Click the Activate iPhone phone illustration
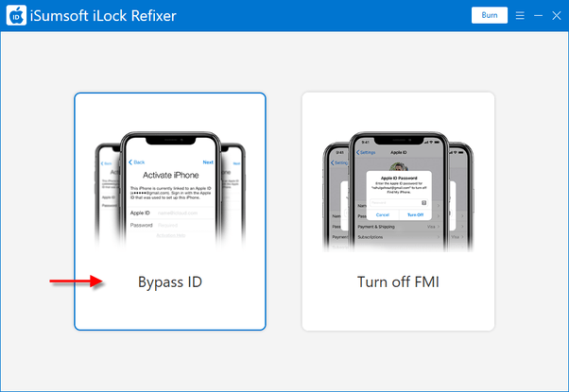 (x=170, y=191)
